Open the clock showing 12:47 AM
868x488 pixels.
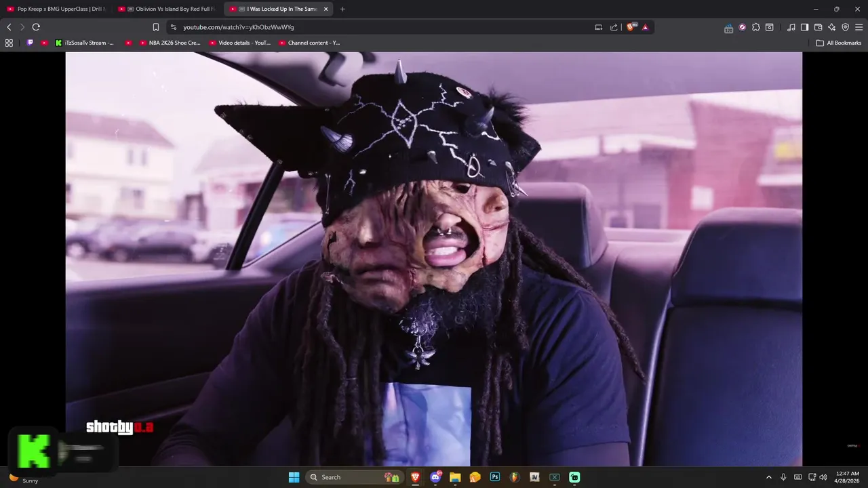[848, 477]
